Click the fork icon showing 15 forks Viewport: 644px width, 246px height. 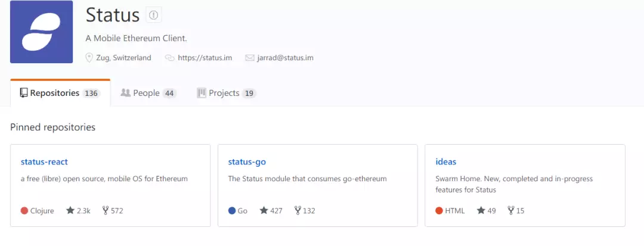coord(511,210)
